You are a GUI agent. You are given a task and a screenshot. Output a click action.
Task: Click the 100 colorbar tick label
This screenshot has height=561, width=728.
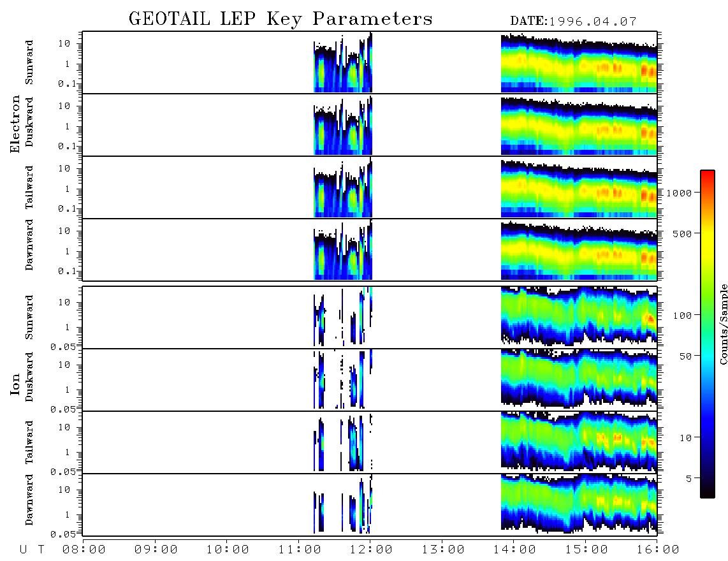(682, 316)
